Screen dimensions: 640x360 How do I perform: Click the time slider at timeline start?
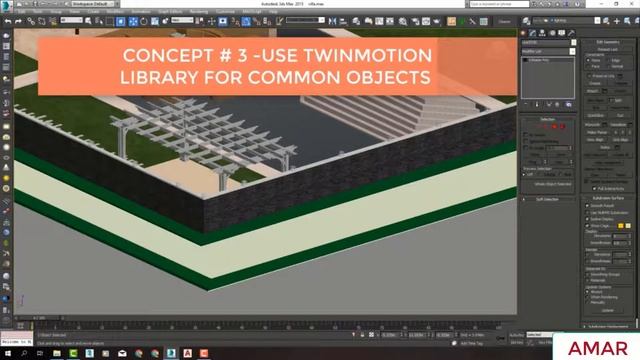pos(39,318)
